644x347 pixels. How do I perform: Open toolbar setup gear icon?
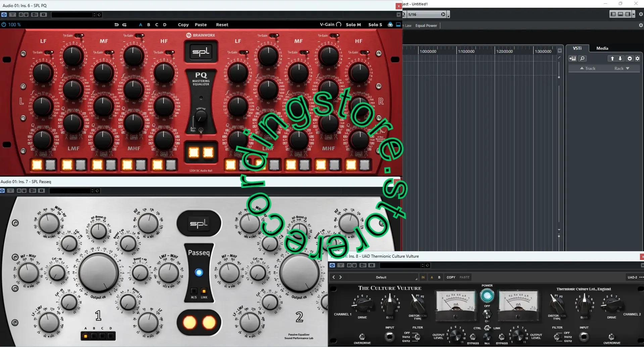point(641,14)
